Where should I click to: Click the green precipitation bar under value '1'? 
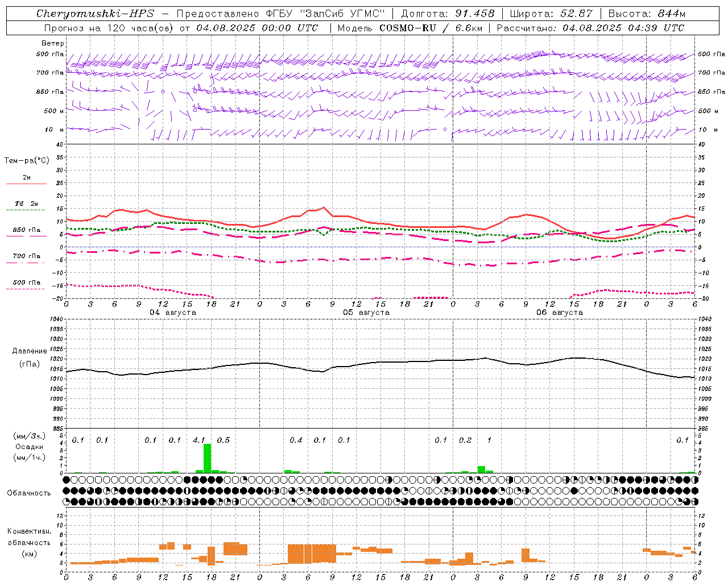[481, 469]
